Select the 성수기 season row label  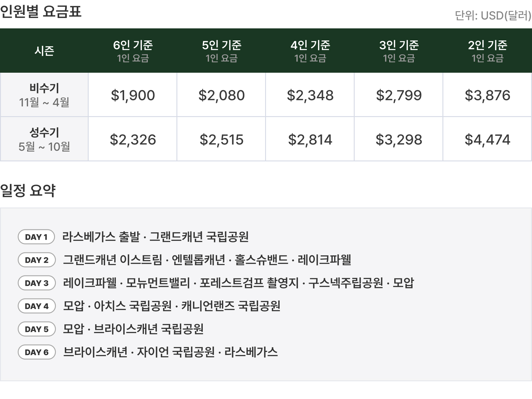44,139
